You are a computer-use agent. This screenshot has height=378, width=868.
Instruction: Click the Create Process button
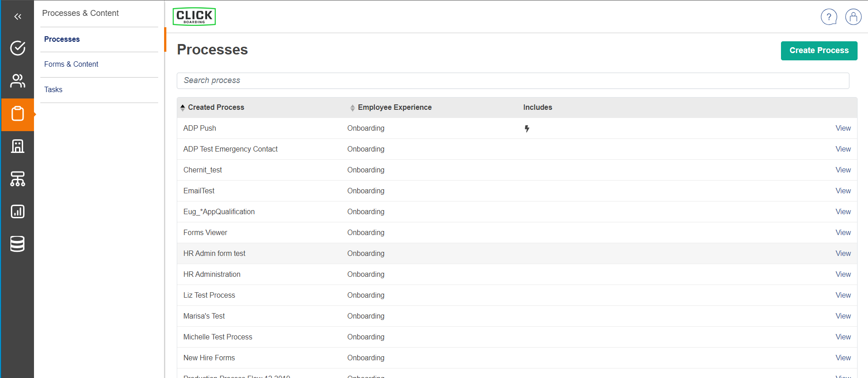coord(819,51)
